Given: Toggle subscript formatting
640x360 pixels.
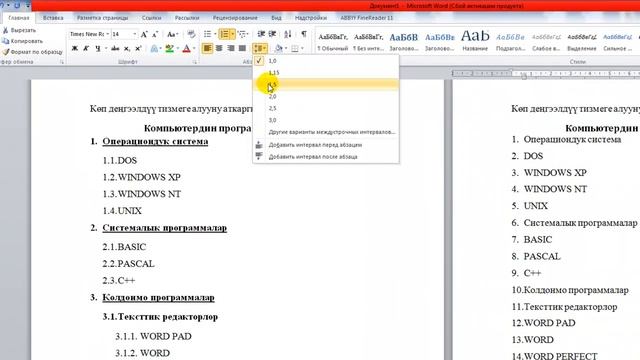Looking at the screenshot, I should (x=127, y=49).
